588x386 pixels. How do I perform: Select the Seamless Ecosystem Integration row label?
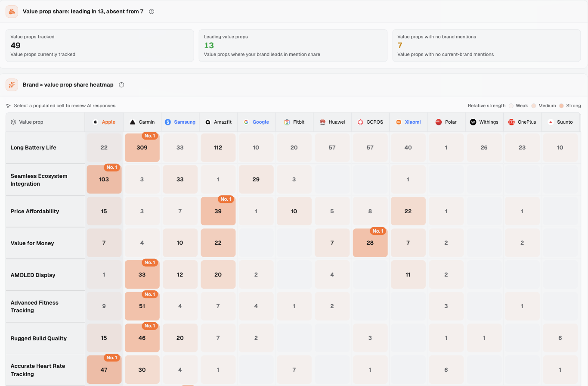(39, 180)
